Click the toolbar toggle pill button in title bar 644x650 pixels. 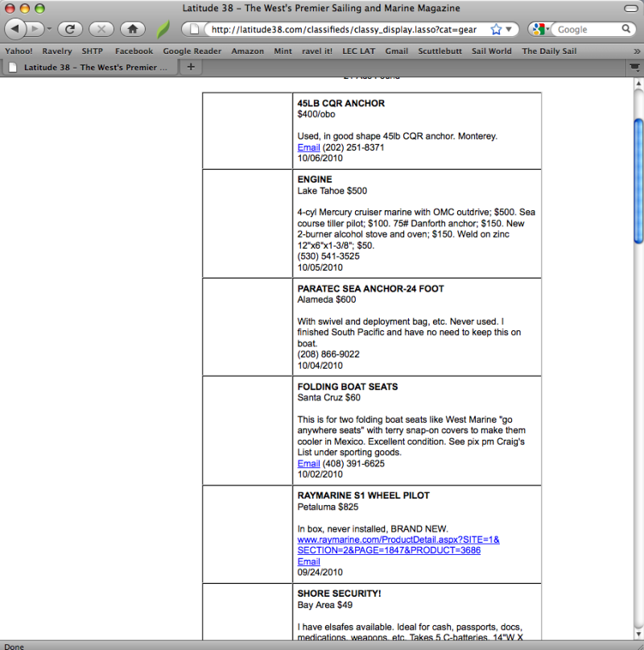[631, 9]
